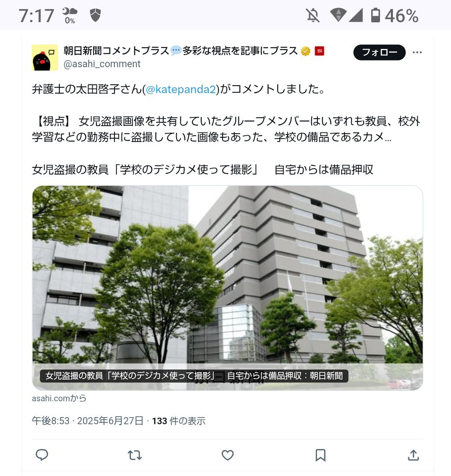The image size is (451, 476).
Task: Tap the asahi.comから source link
Action: click(x=59, y=398)
